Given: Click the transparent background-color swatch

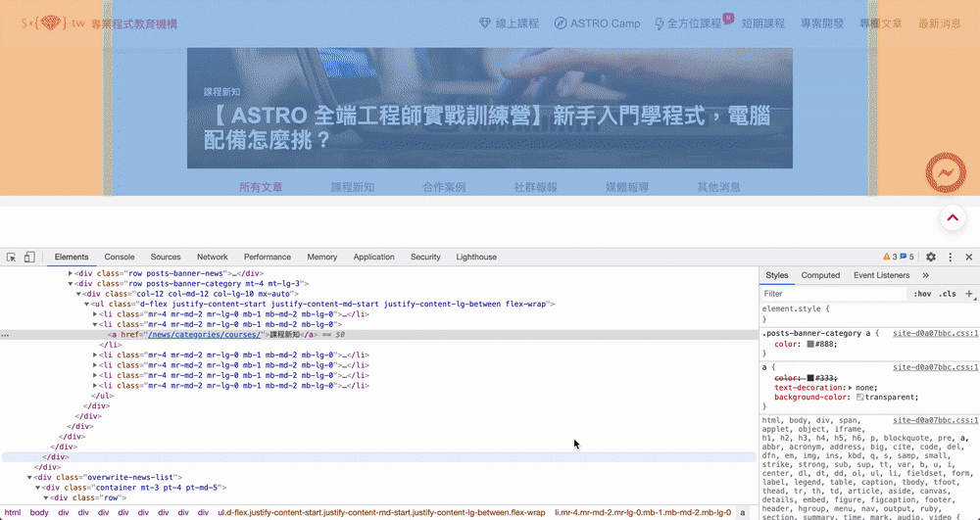Looking at the screenshot, I should (860, 397).
